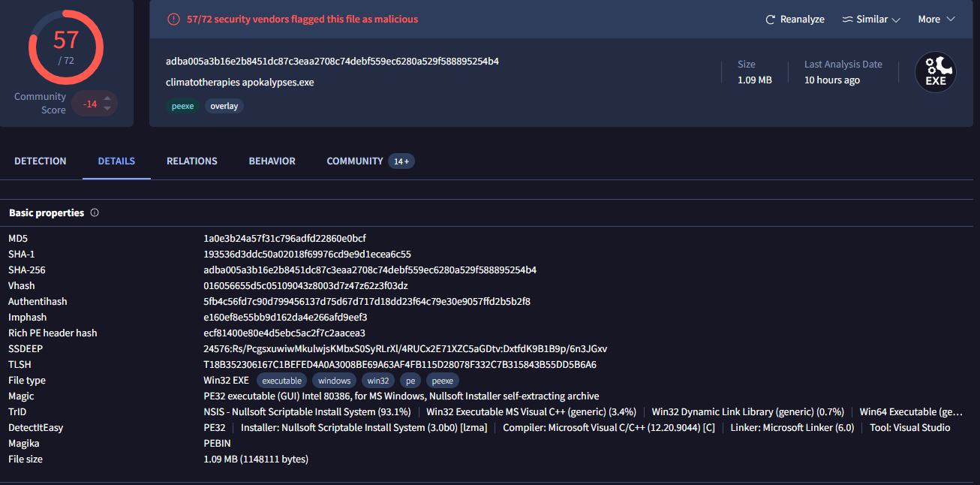
Task: Open the Community tab
Action: click(355, 161)
